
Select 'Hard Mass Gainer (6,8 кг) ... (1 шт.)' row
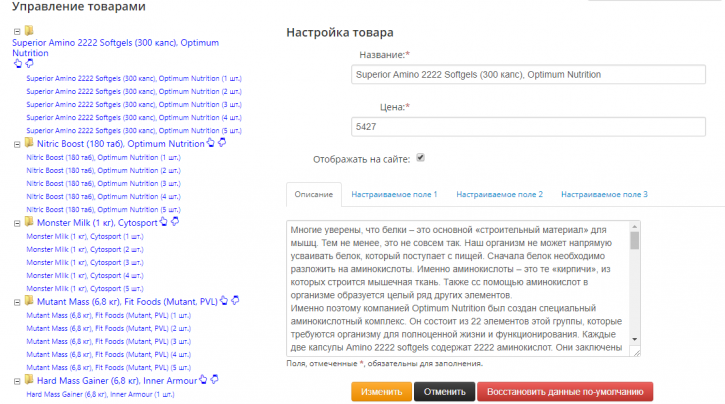[x=100, y=395]
